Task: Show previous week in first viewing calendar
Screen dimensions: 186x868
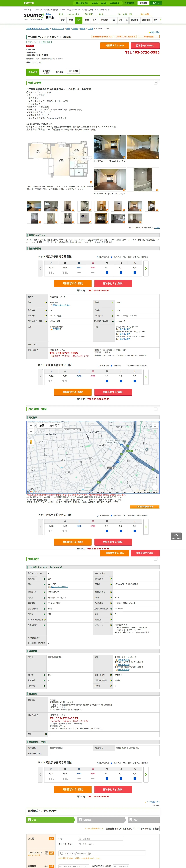Action: [40, 268]
